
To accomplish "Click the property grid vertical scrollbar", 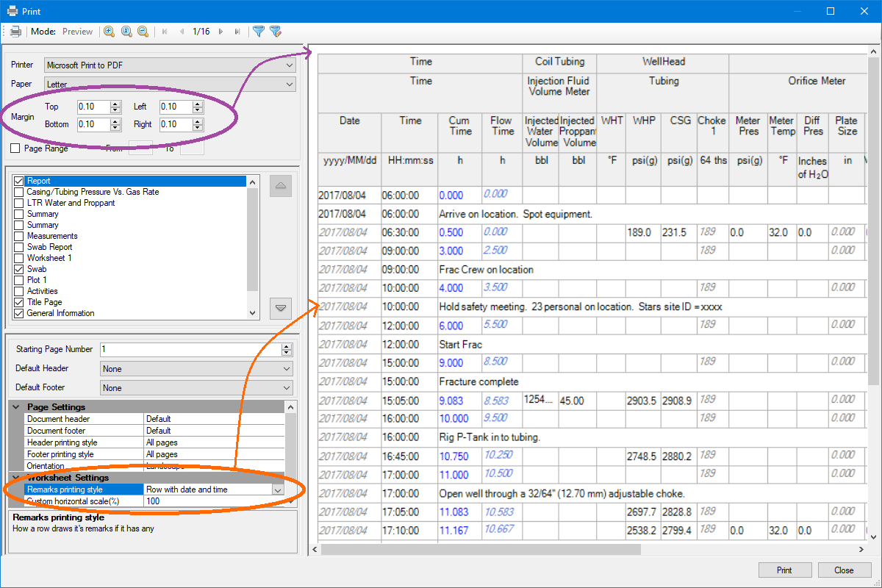I will 290,456.
